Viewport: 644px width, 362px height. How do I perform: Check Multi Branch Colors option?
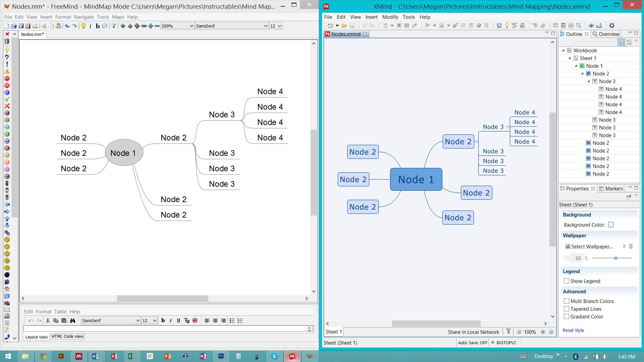click(567, 301)
